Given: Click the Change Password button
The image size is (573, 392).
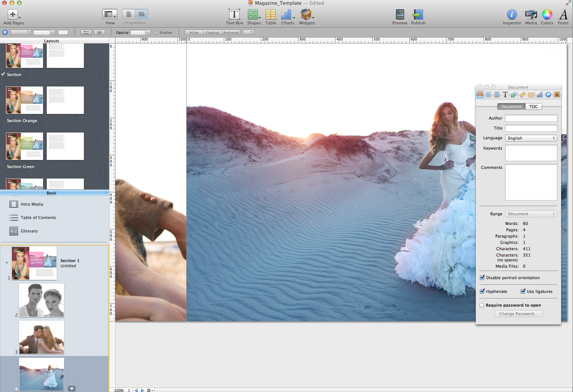Looking at the screenshot, I should click(518, 314).
